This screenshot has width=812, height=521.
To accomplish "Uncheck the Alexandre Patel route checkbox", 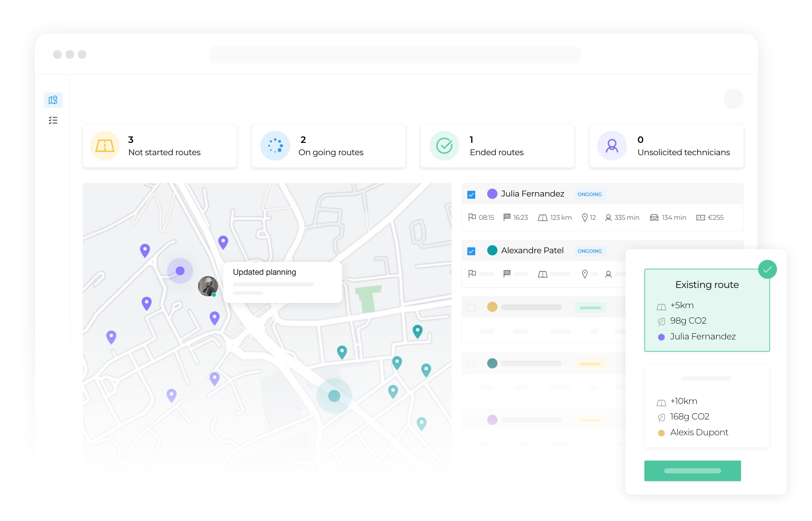I will coord(471,251).
